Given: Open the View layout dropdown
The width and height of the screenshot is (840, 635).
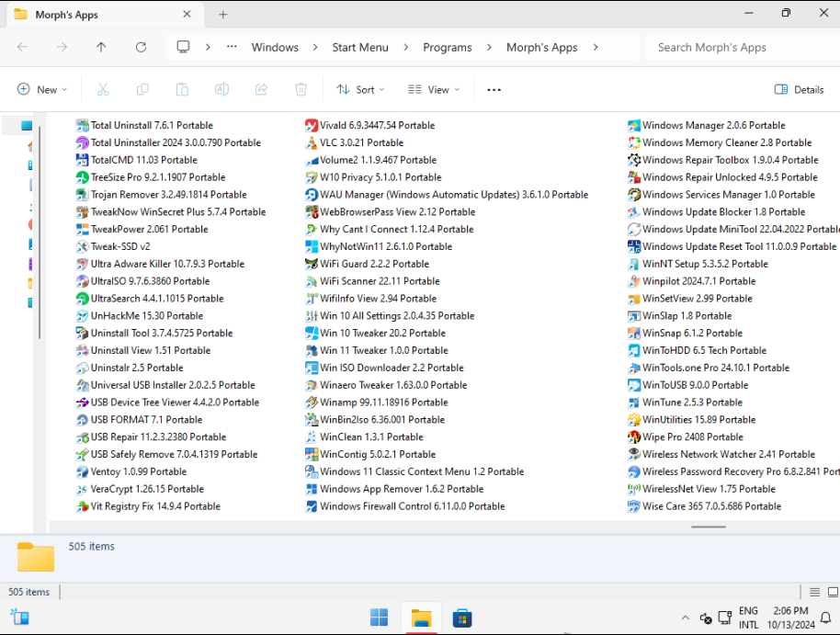Looking at the screenshot, I should 434,89.
